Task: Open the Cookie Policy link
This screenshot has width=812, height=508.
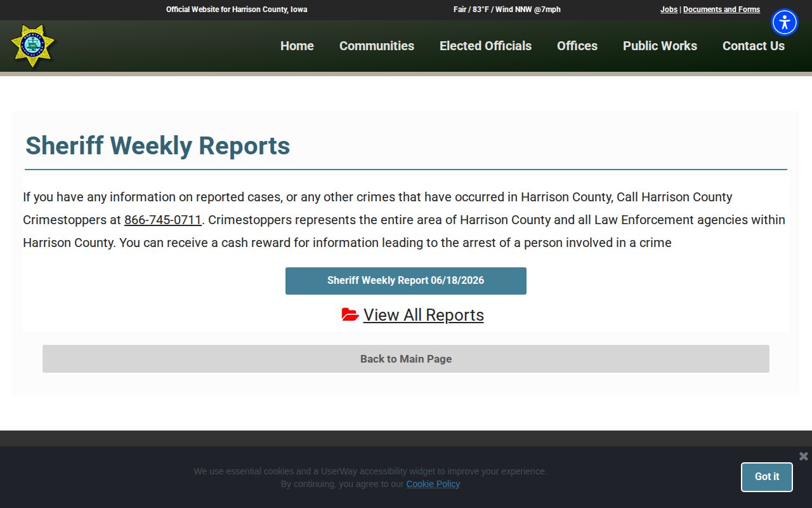Action: (433, 484)
